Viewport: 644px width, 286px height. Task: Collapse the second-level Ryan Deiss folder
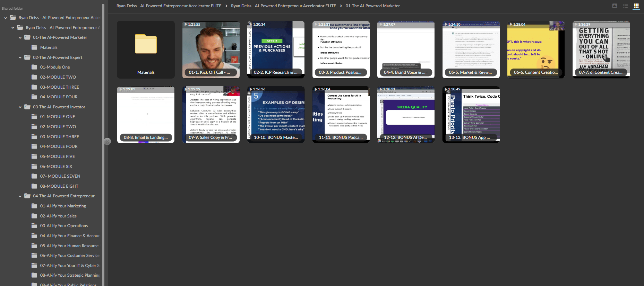(13, 28)
